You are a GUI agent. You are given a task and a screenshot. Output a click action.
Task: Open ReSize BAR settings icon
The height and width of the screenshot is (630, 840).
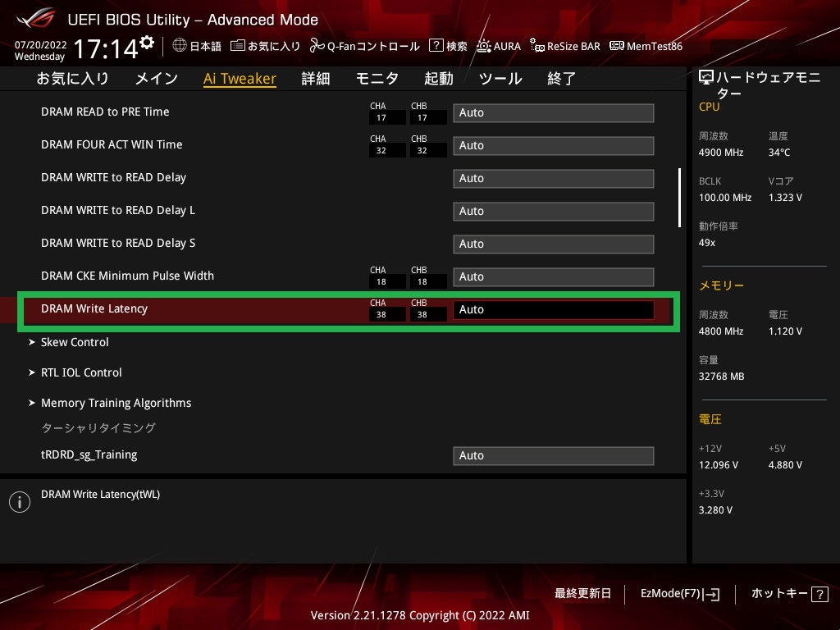537,46
